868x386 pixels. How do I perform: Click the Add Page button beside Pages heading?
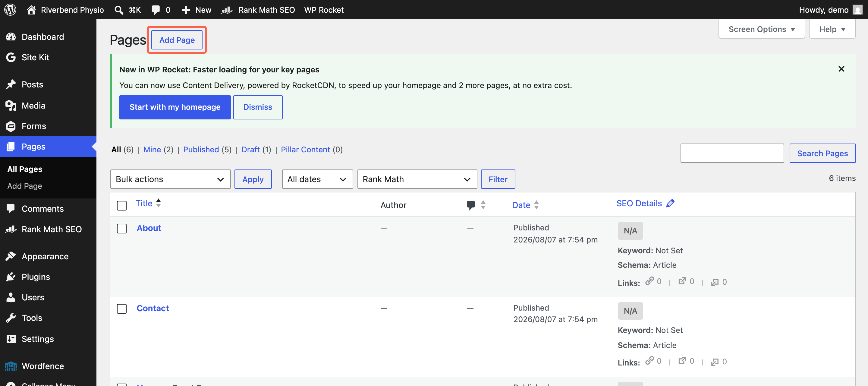pos(177,40)
